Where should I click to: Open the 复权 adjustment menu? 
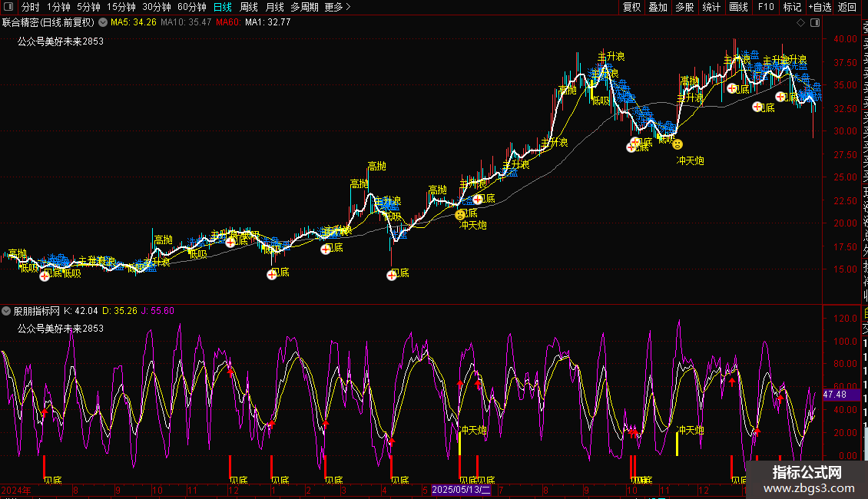coord(631,7)
